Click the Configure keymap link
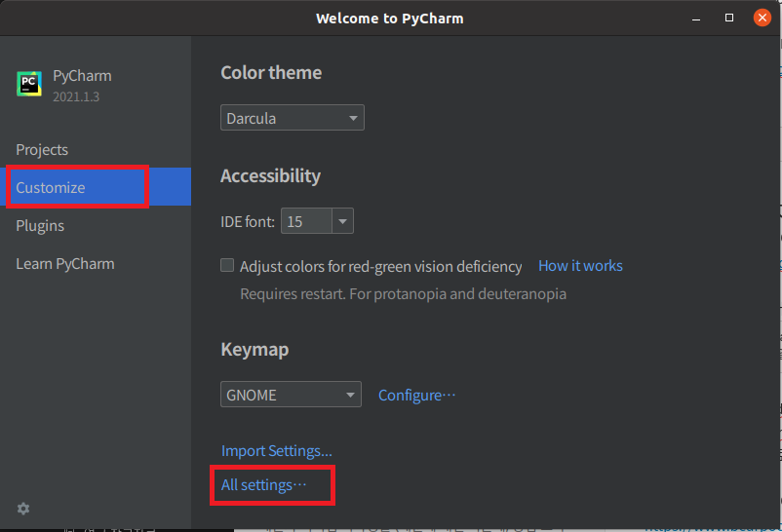Image resolution: width=782 pixels, height=532 pixels. pos(417,395)
